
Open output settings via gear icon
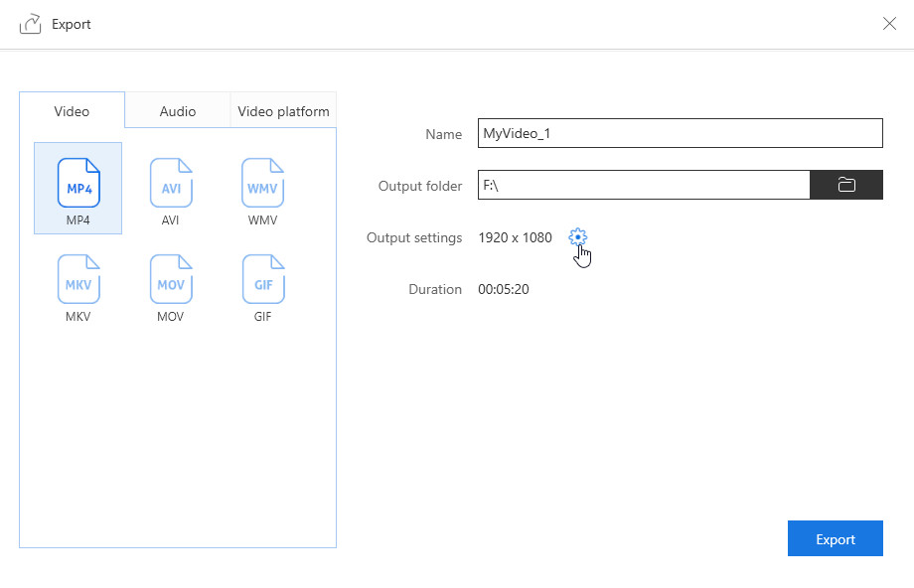pos(578,237)
